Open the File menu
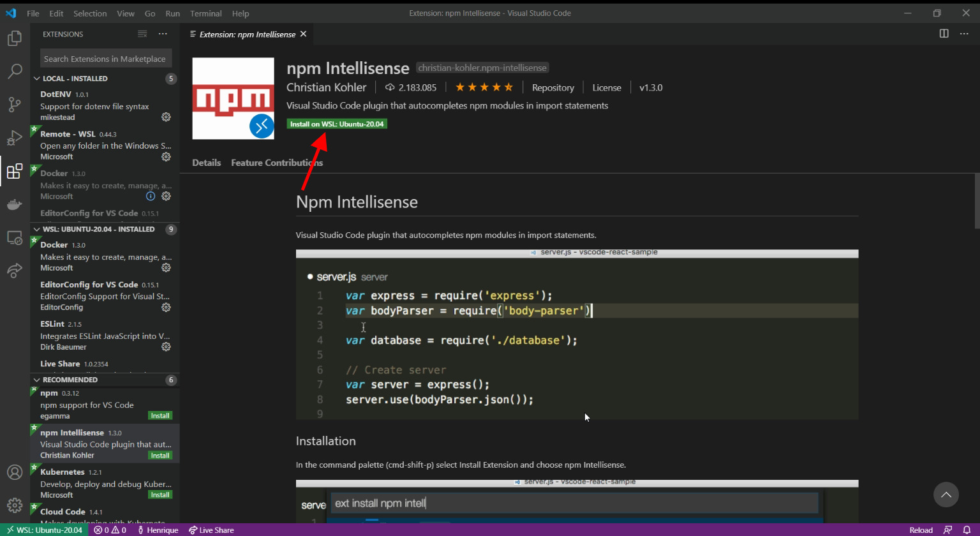980x536 pixels. (x=33, y=13)
